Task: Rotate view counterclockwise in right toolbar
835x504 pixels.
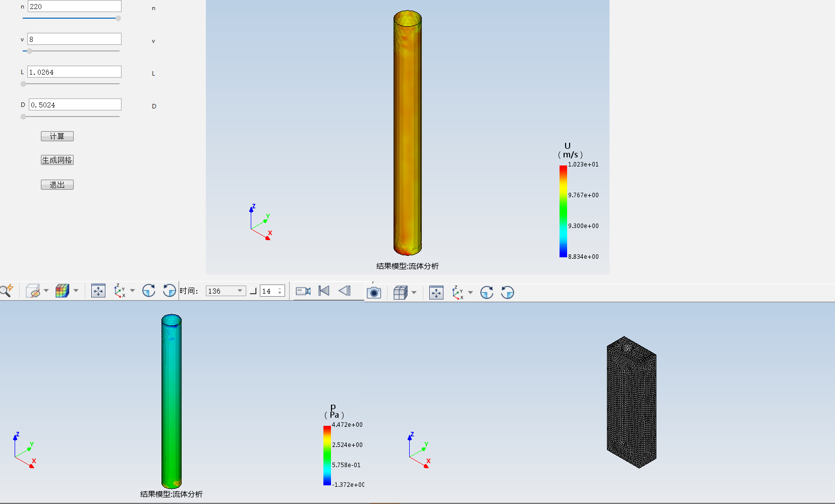Action: [508, 293]
